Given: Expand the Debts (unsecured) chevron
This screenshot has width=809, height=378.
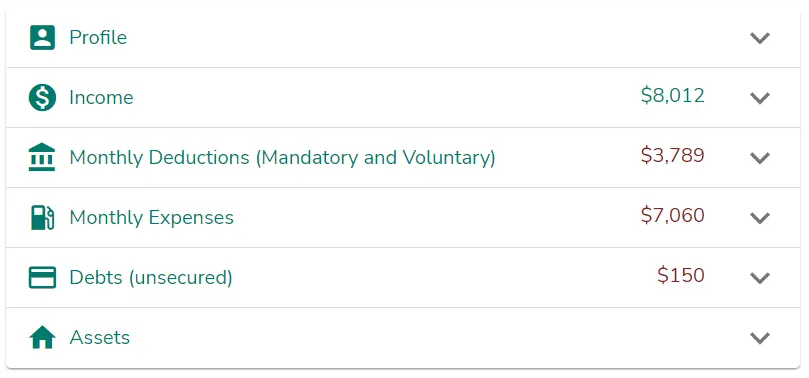Looking at the screenshot, I should (x=759, y=277).
